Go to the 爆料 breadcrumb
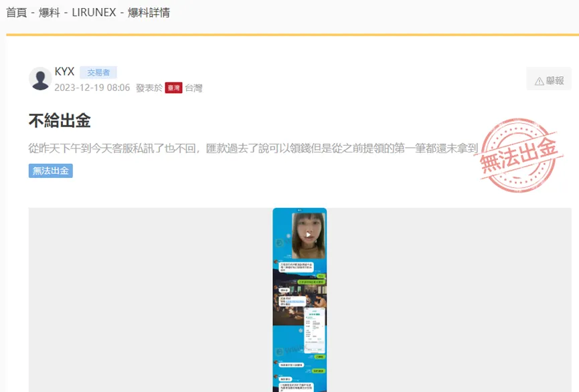This screenshot has width=579, height=392. [x=49, y=13]
